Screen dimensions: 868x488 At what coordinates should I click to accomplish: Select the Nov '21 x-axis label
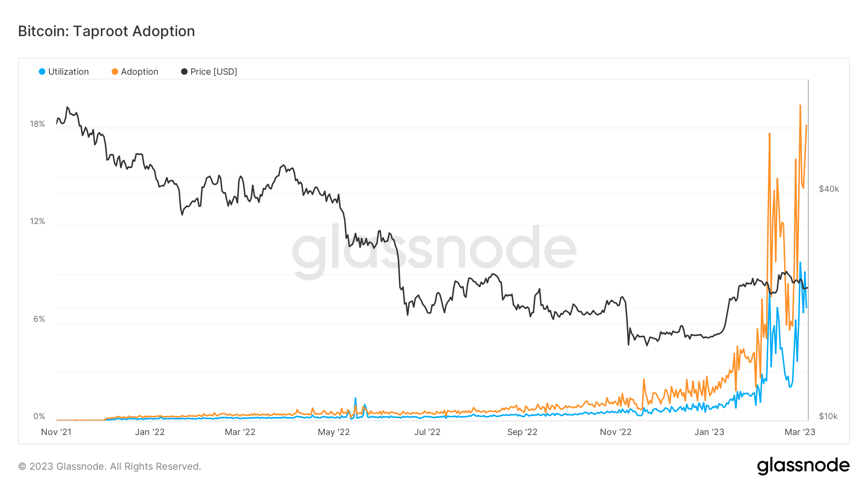tap(56, 432)
